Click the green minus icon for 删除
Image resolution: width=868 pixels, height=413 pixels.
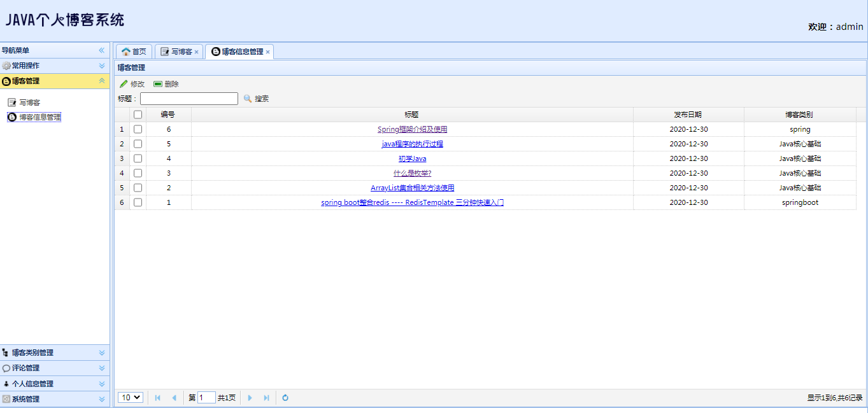point(158,84)
